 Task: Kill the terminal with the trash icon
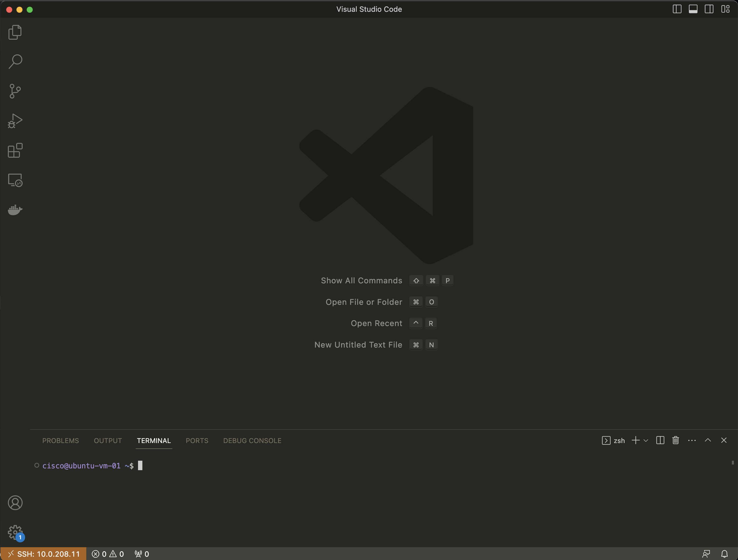tap(676, 440)
